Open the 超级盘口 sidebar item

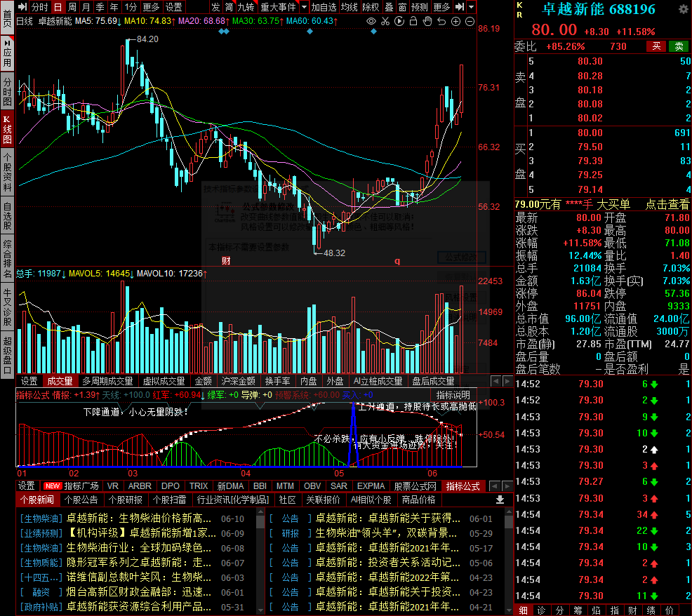point(7,355)
